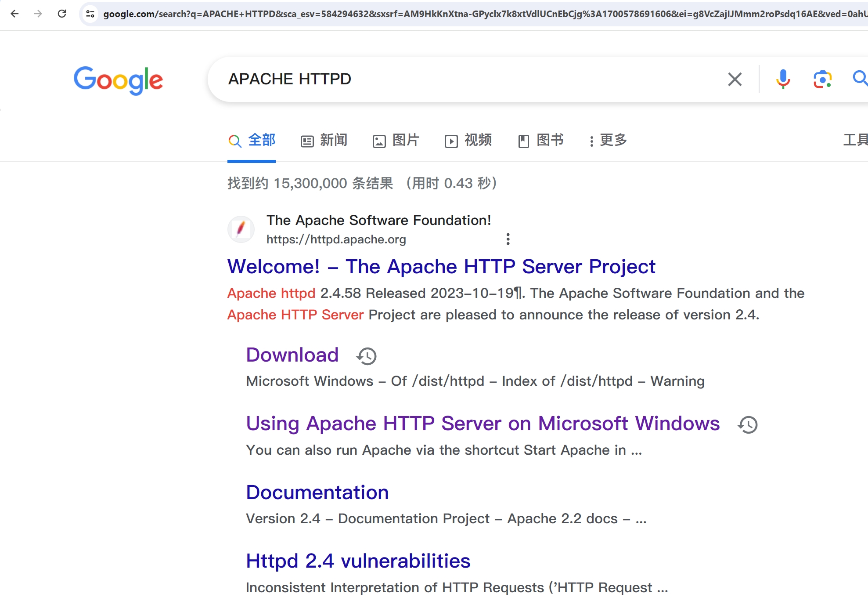Click the magnifier search submit icon
This screenshot has height=612, width=868.
[859, 79]
